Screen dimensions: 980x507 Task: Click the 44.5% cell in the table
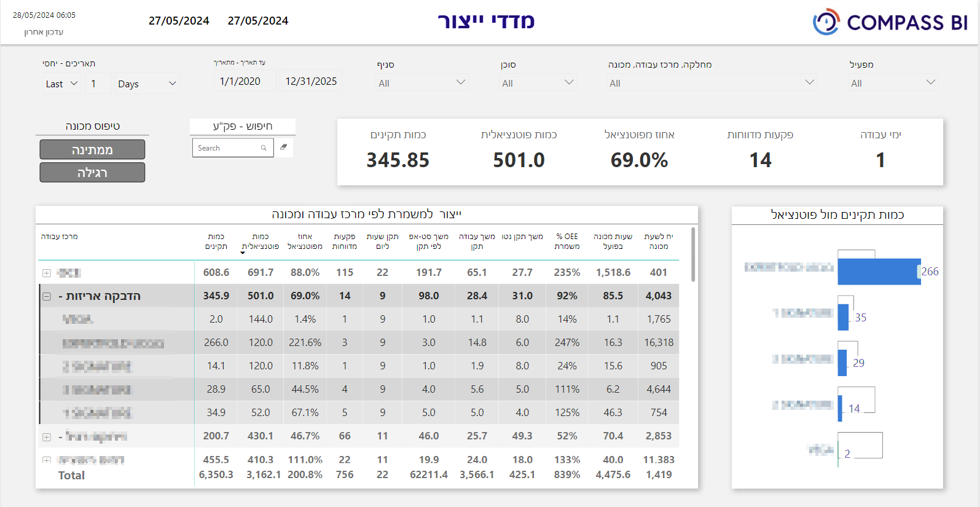point(305,389)
